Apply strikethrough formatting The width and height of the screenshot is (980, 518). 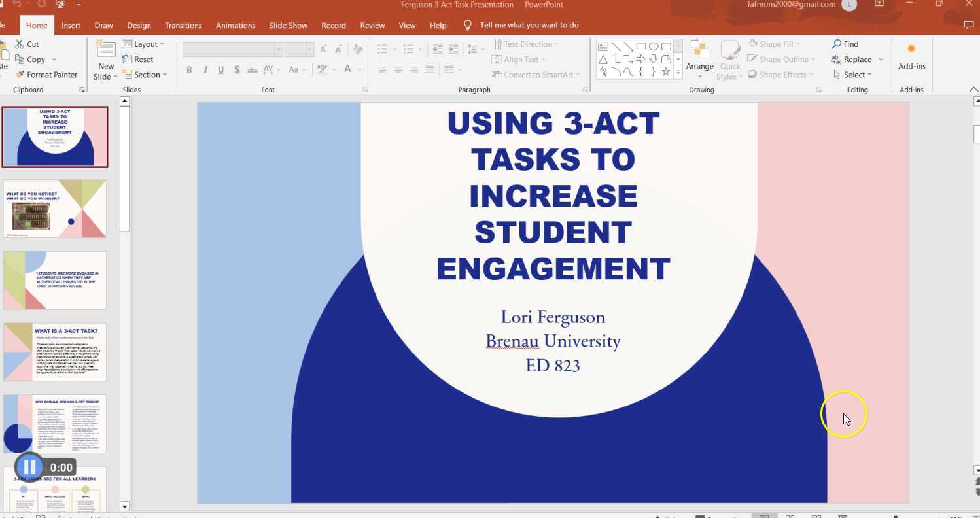[x=253, y=69]
